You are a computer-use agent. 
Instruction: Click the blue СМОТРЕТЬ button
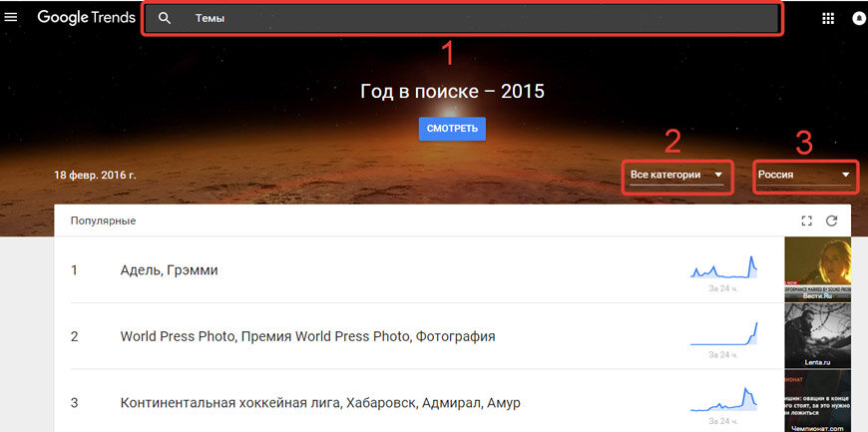(x=452, y=129)
